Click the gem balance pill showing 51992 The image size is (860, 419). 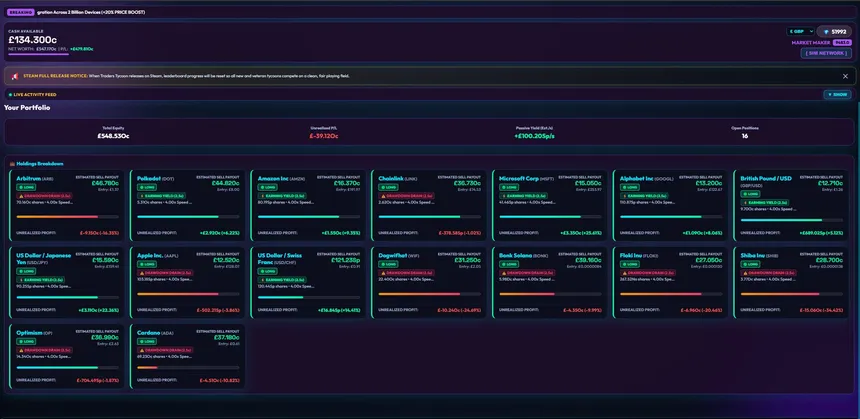[x=834, y=32]
